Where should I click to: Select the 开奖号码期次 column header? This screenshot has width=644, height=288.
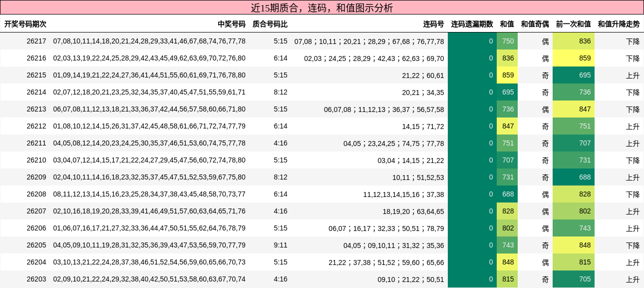pyautogui.click(x=25, y=24)
